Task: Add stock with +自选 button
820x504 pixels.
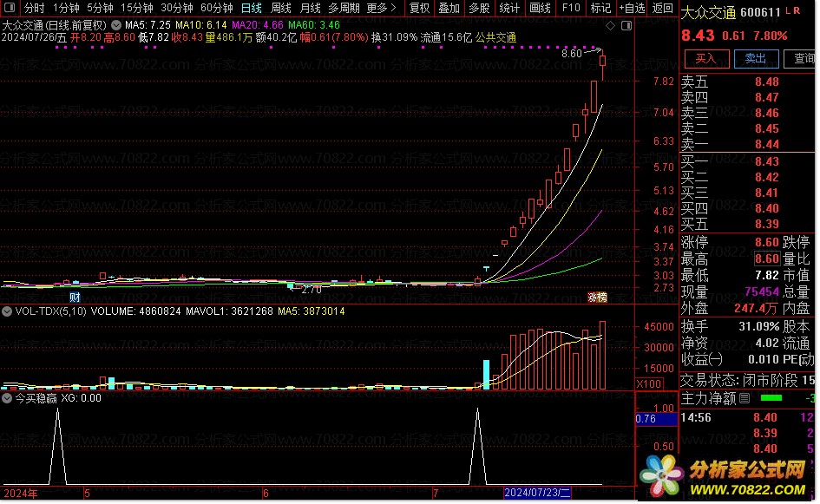Action: [x=633, y=8]
